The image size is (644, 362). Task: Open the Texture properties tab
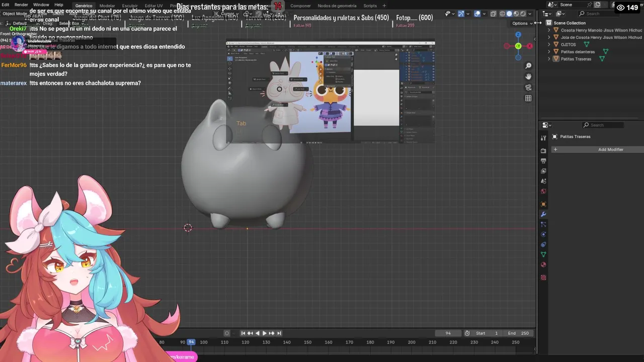click(x=543, y=278)
